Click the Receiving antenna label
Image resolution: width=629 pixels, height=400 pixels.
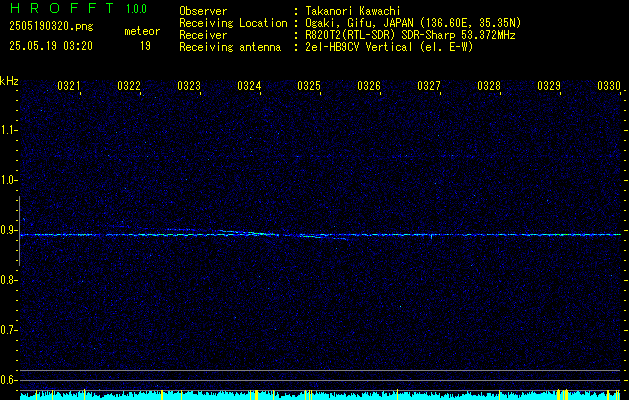point(230,47)
